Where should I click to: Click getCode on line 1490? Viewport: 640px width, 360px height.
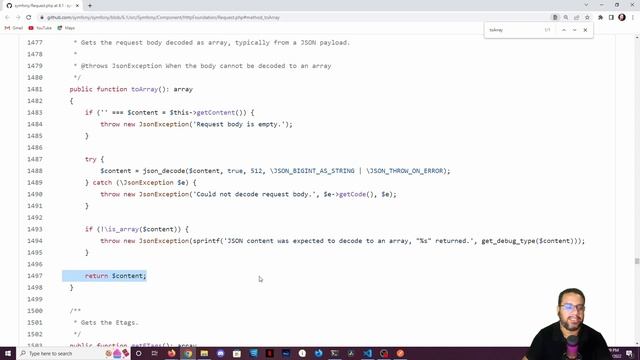[x=352, y=194]
